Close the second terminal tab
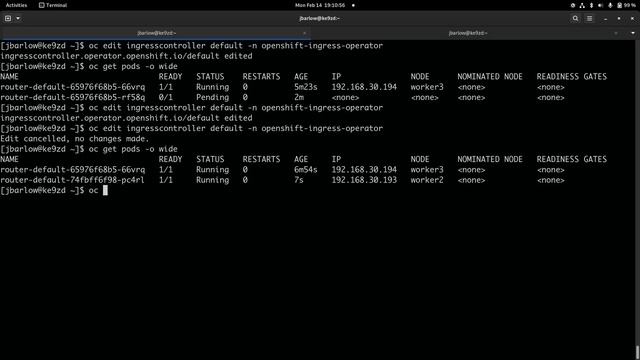This screenshot has width=640, height=360. click(616, 33)
